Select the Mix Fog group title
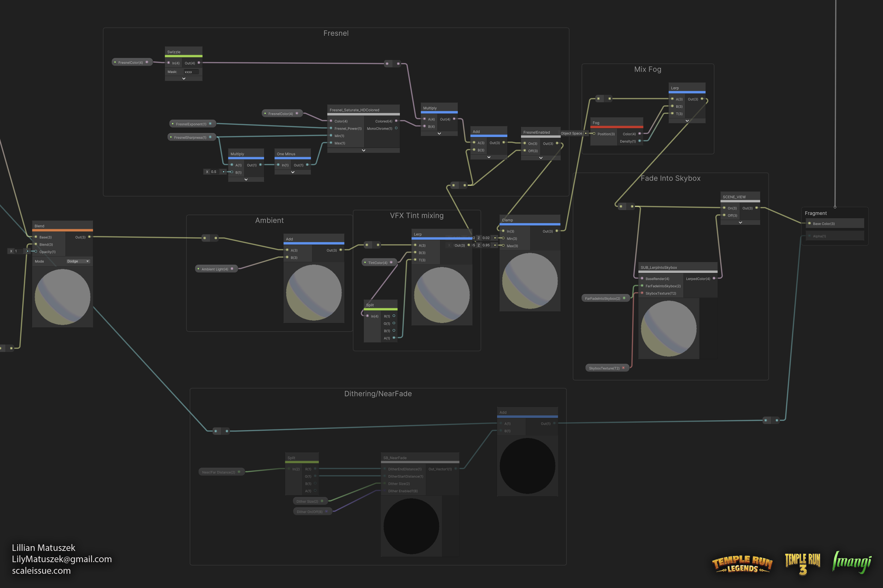This screenshot has height=588, width=883. pos(647,69)
